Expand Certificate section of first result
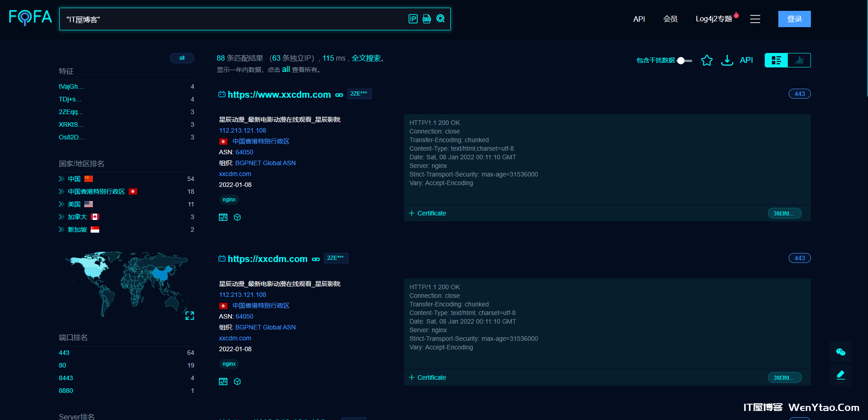868x420 pixels. coord(428,213)
